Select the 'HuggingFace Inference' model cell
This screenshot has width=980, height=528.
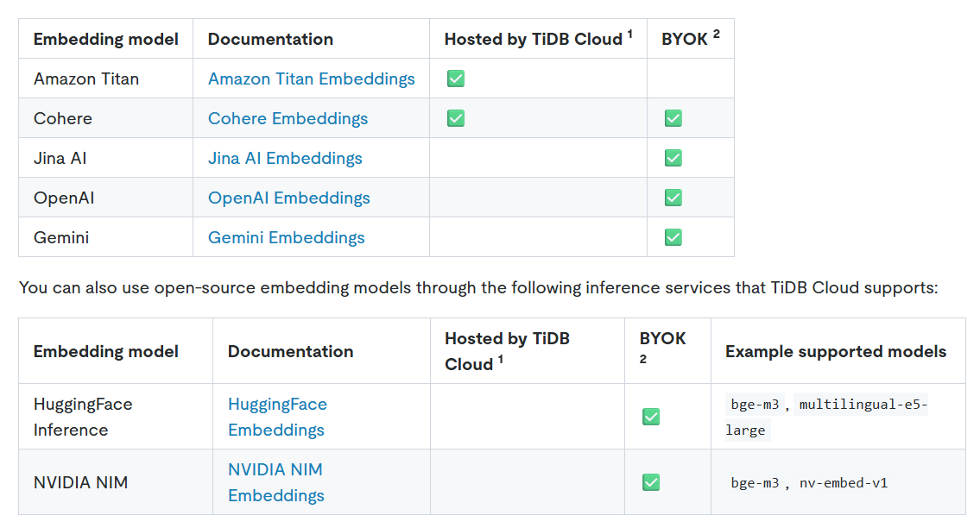pos(116,417)
